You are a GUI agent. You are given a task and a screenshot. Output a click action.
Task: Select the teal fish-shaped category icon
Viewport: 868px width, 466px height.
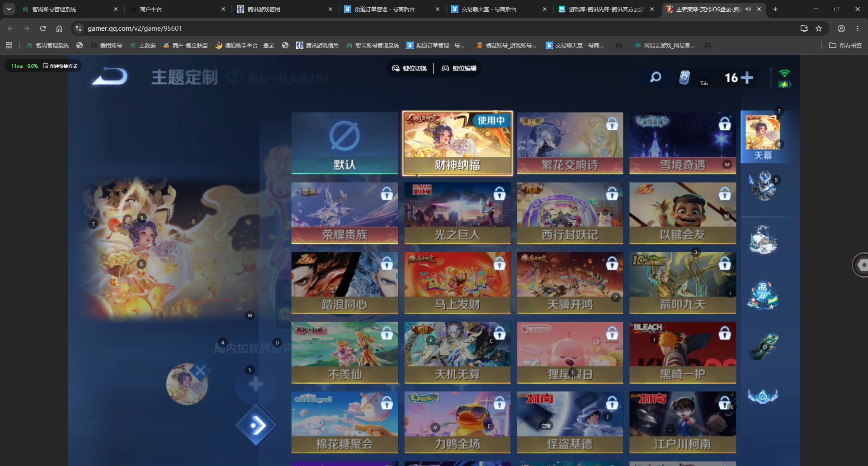[x=763, y=346]
